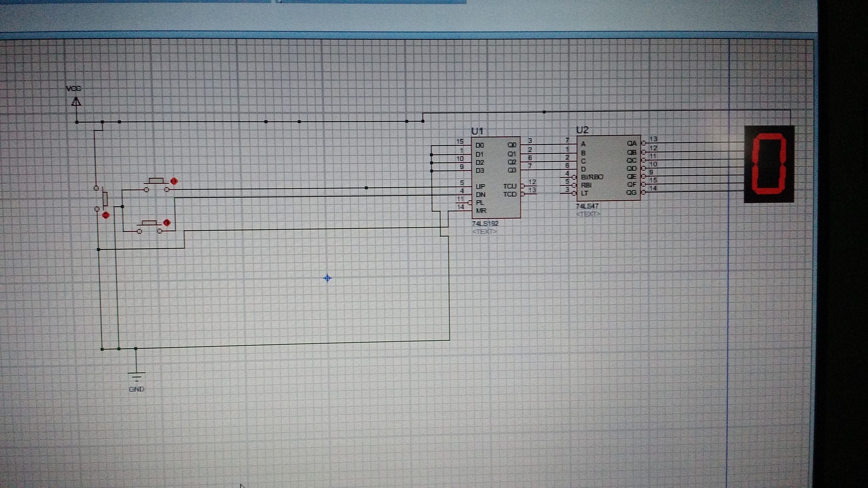Click the 'QD' output label on U2
The width and height of the screenshot is (868, 488).
point(632,168)
